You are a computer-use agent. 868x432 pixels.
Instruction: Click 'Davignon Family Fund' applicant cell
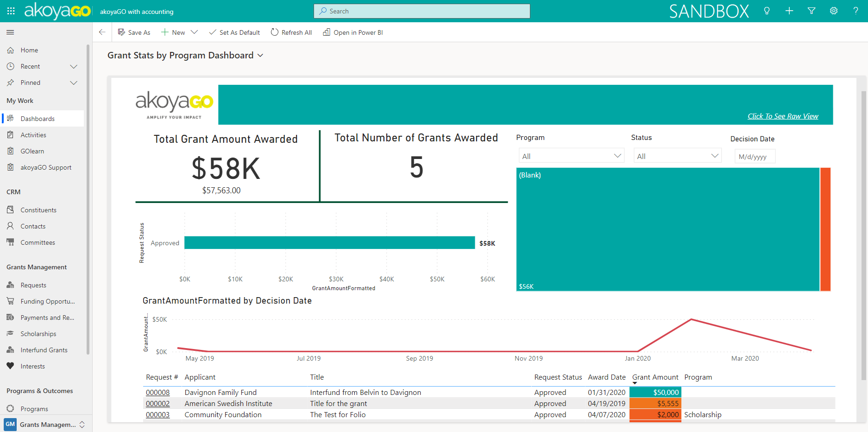click(x=220, y=392)
